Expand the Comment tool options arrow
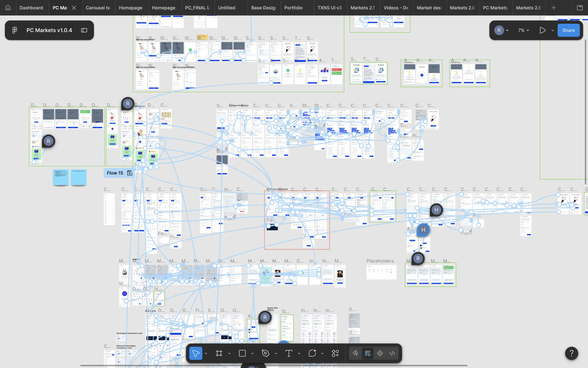The height and width of the screenshot is (368, 588). click(322, 353)
